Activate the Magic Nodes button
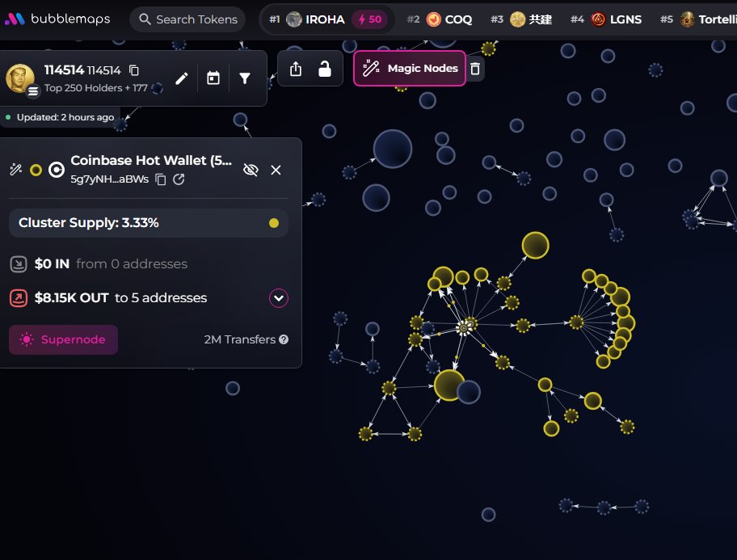Screen dimensions: 737x560 (x=410, y=68)
